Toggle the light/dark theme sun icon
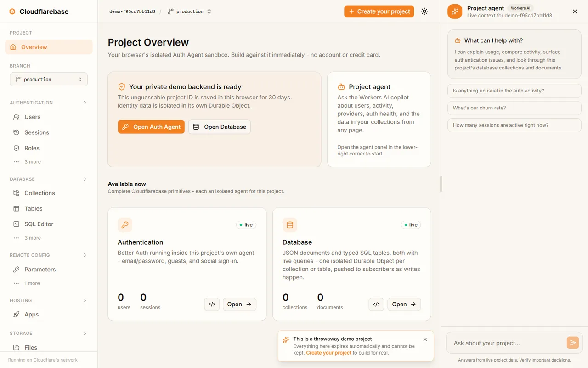Screen dimensions: 588x368 [424, 11]
